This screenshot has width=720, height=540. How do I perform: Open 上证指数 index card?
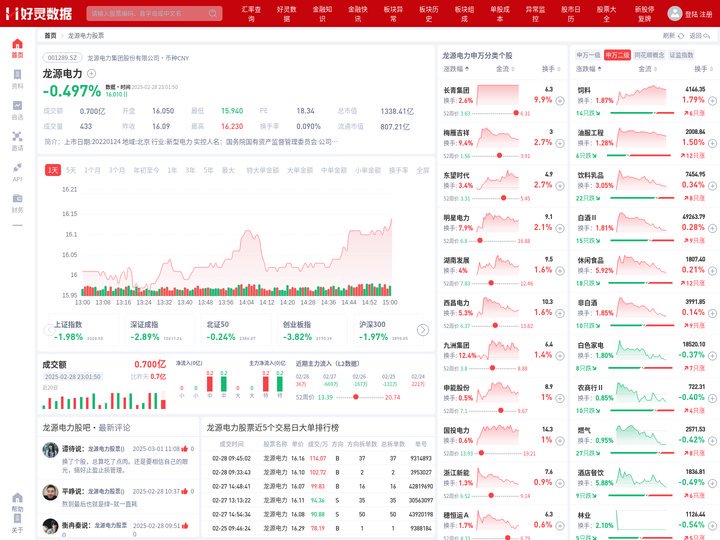coord(82,330)
